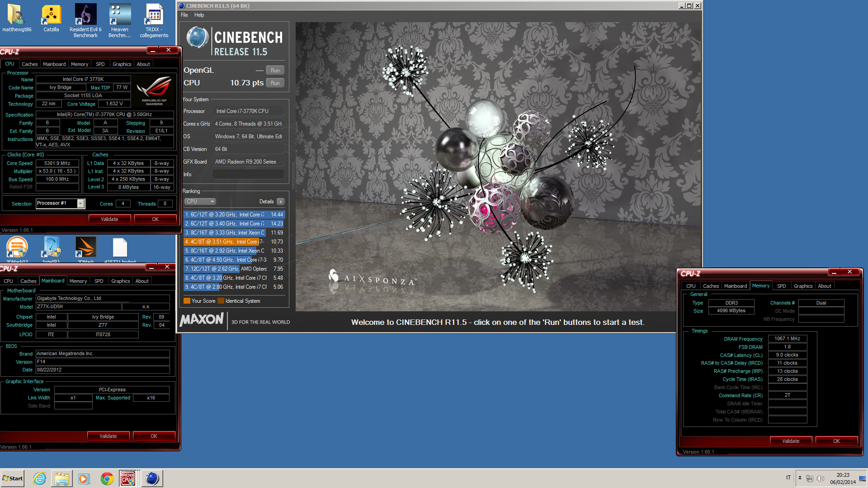Select the black-orange 3DMark desktop shortcut

click(x=85, y=249)
